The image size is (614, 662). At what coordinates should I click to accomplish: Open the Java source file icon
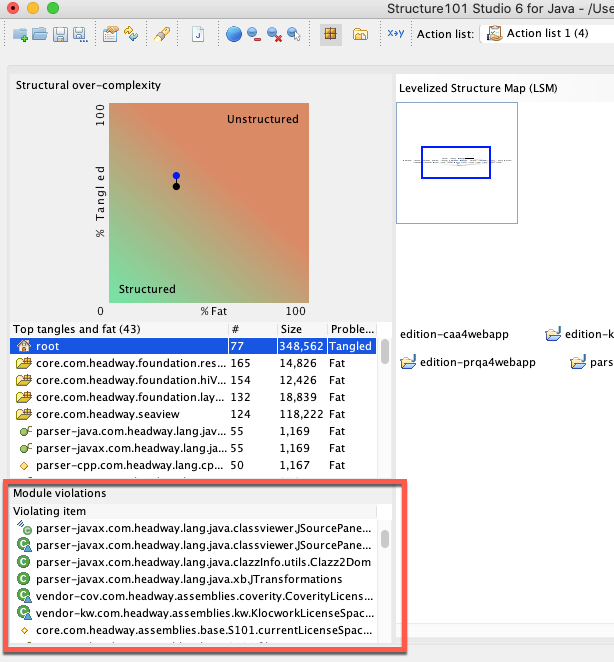click(x=198, y=34)
